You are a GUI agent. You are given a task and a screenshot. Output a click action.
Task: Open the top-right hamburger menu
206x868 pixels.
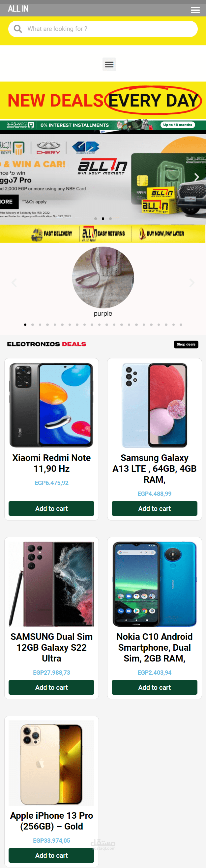click(x=195, y=10)
